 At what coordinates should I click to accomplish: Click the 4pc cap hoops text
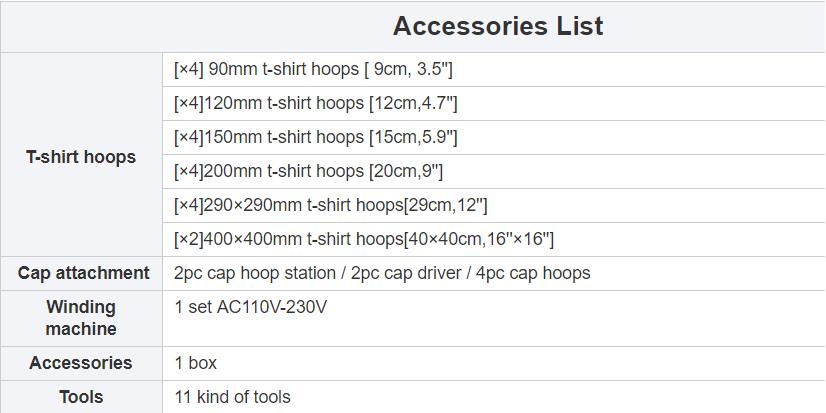tap(533, 273)
